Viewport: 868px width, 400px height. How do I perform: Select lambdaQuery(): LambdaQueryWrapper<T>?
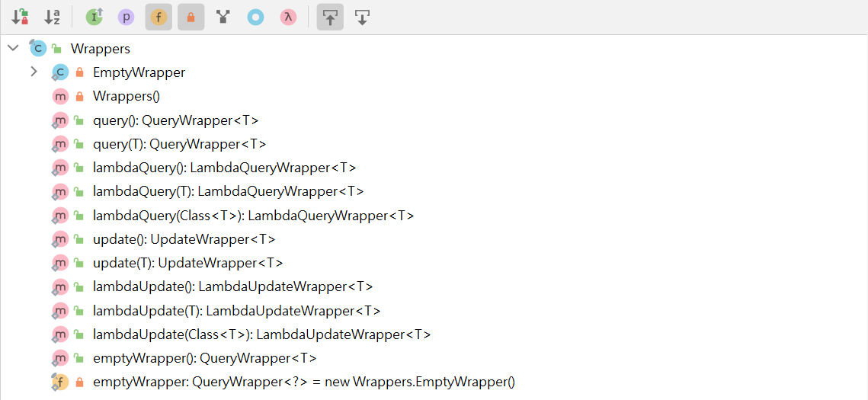225,168
